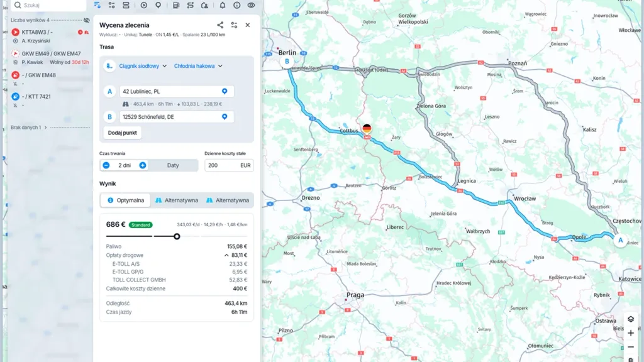Image resolution: width=644 pixels, height=362 pixels.
Task: Click the vehicle type round icon near Ciągnik siodłowy
Action: [x=109, y=65]
